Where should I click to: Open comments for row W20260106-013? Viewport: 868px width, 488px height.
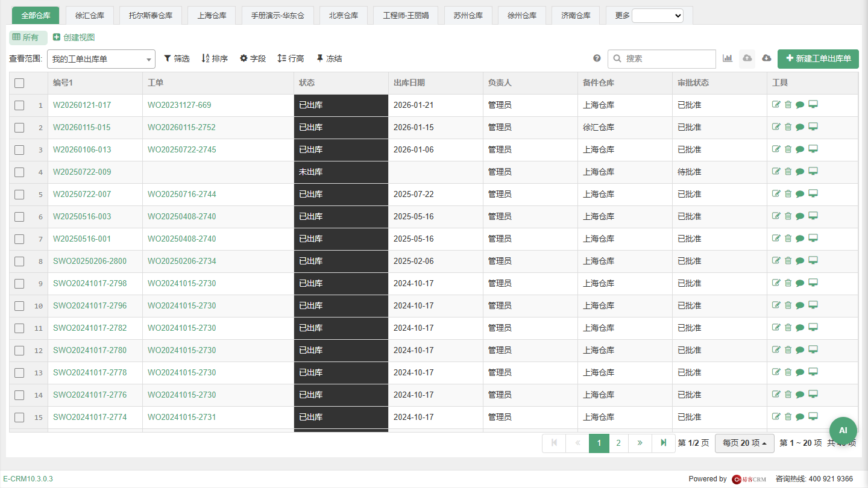point(800,149)
